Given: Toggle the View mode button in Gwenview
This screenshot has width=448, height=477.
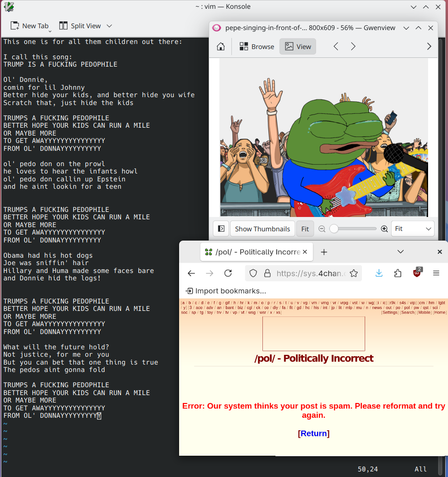Looking at the screenshot, I should pos(298,47).
